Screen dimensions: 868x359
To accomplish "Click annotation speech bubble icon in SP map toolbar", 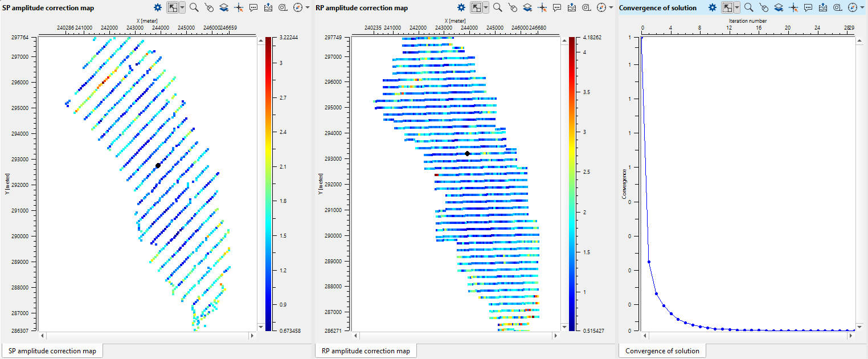I will 253,7.
